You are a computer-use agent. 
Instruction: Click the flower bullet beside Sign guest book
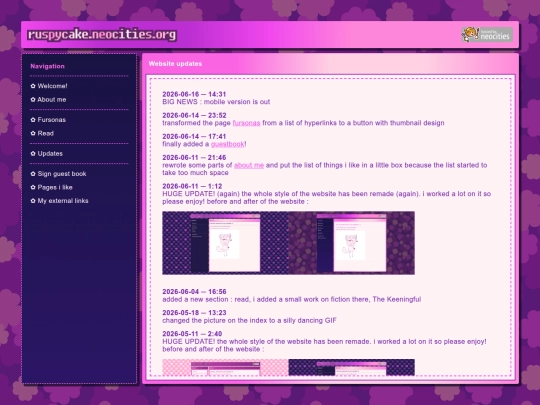[33, 174]
